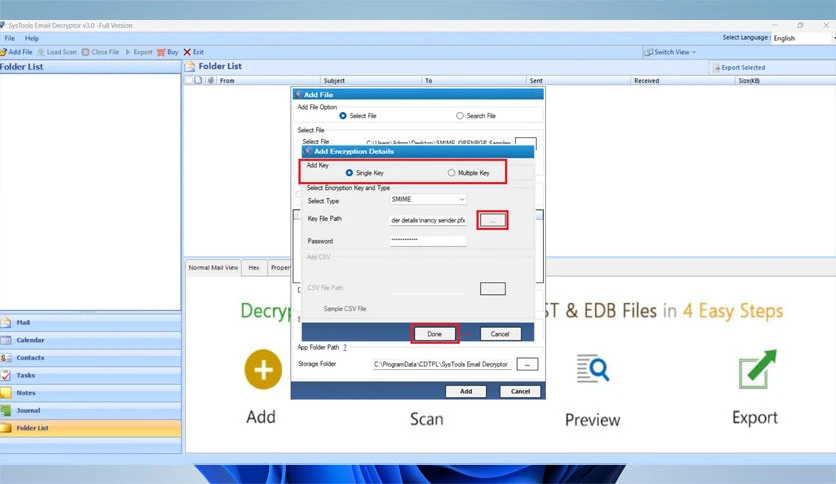Screen dimensions: 836x484
Task: Click the Sample CSV File link
Action: point(345,309)
